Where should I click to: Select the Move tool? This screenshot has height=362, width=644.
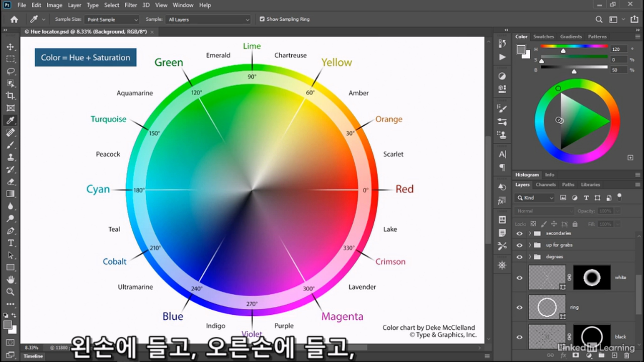click(11, 47)
